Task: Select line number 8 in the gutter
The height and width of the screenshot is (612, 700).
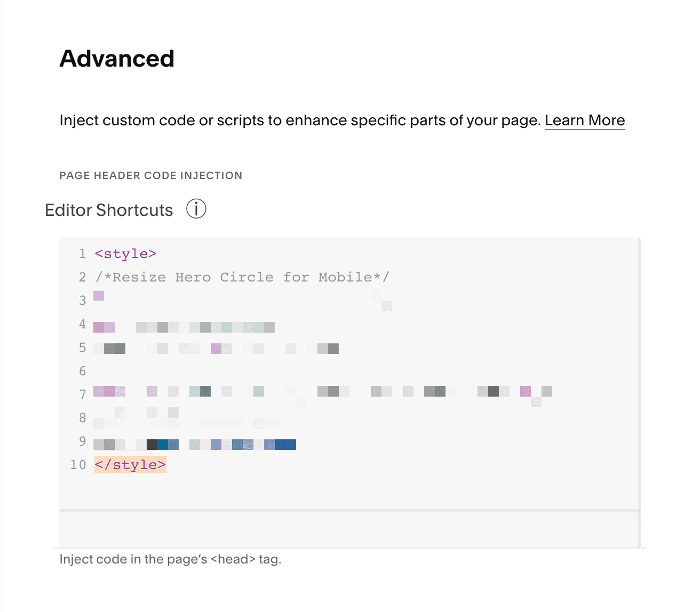Action: pos(82,418)
